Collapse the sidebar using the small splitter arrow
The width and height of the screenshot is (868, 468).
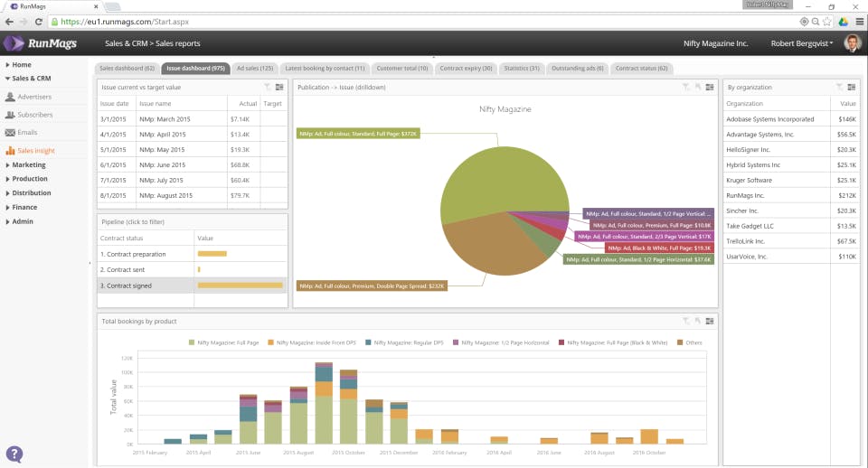click(x=90, y=263)
